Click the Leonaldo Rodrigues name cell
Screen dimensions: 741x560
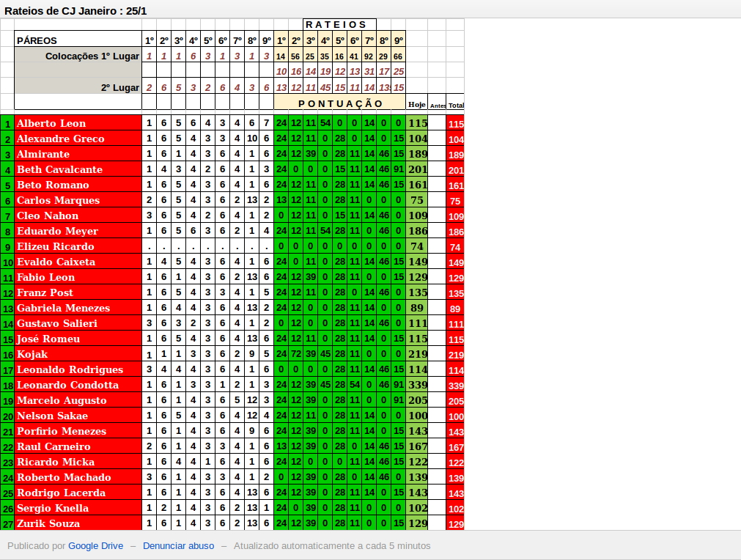click(78, 369)
